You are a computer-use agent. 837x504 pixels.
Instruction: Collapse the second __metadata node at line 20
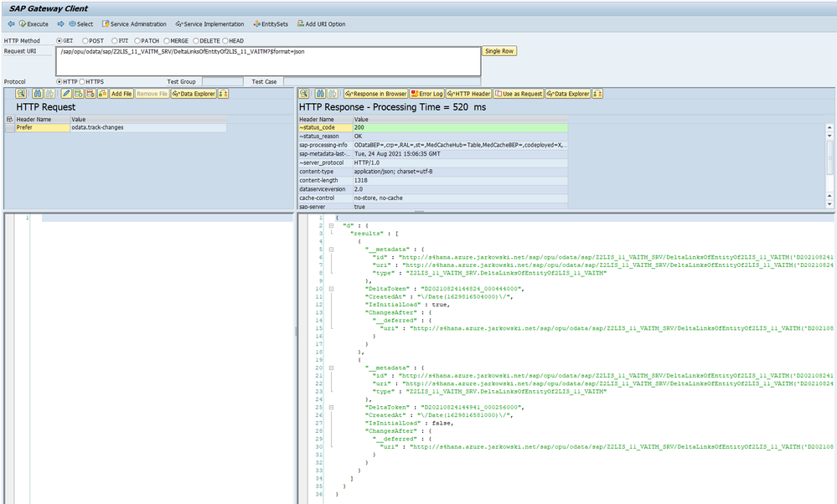(x=332, y=368)
